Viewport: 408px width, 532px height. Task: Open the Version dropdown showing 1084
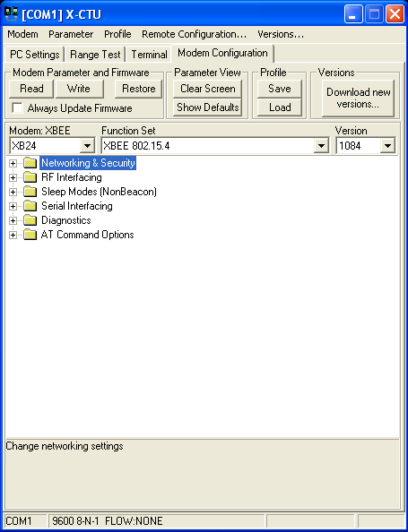(387, 146)
